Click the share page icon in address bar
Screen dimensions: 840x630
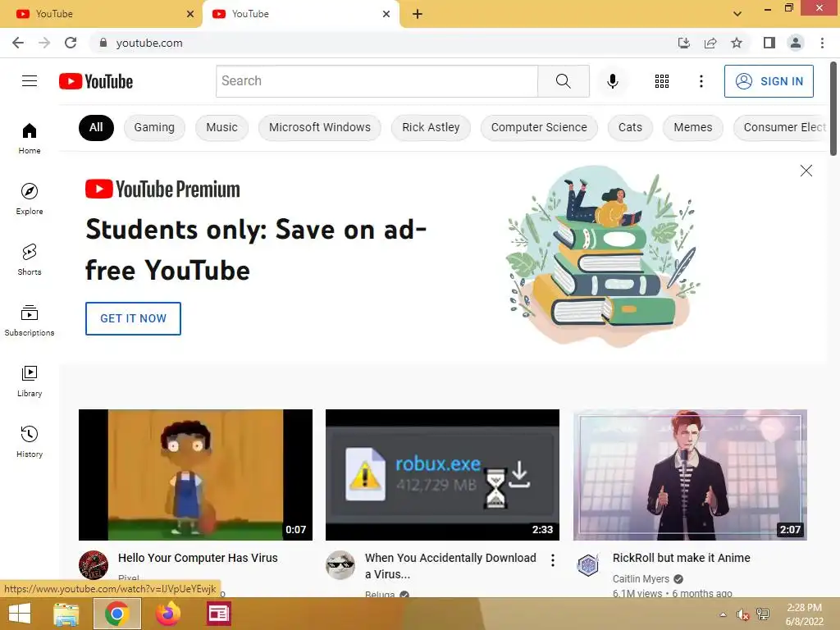tap(710, 43)
